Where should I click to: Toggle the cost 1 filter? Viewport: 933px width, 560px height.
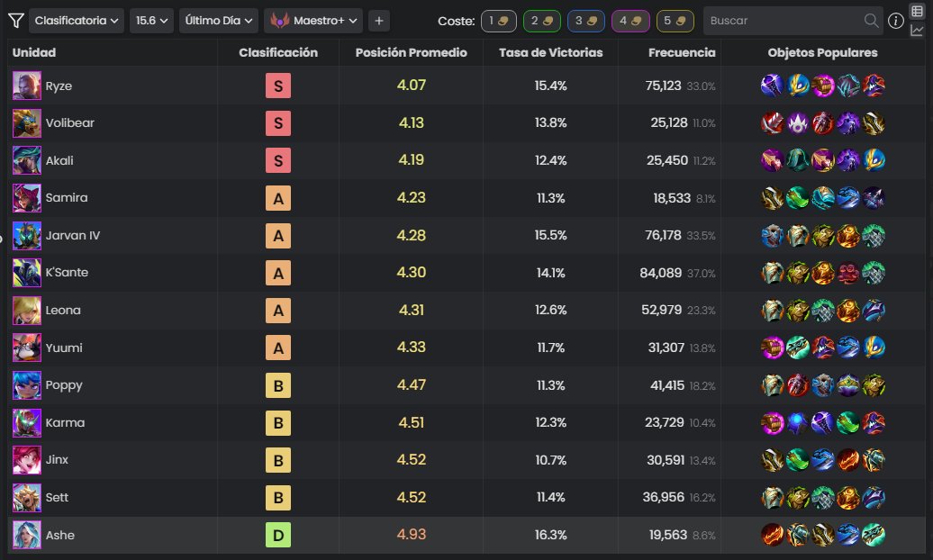click(x=499, y=21)
